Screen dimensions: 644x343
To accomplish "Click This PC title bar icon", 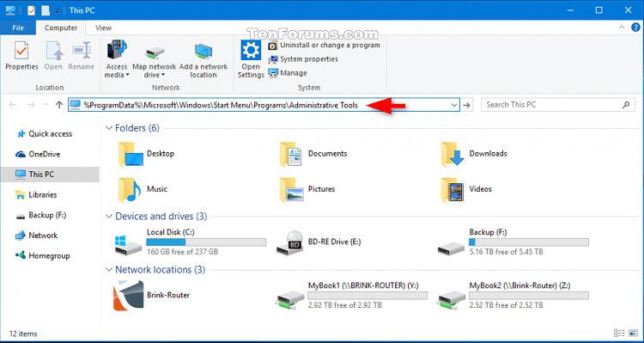I will 10,10.
